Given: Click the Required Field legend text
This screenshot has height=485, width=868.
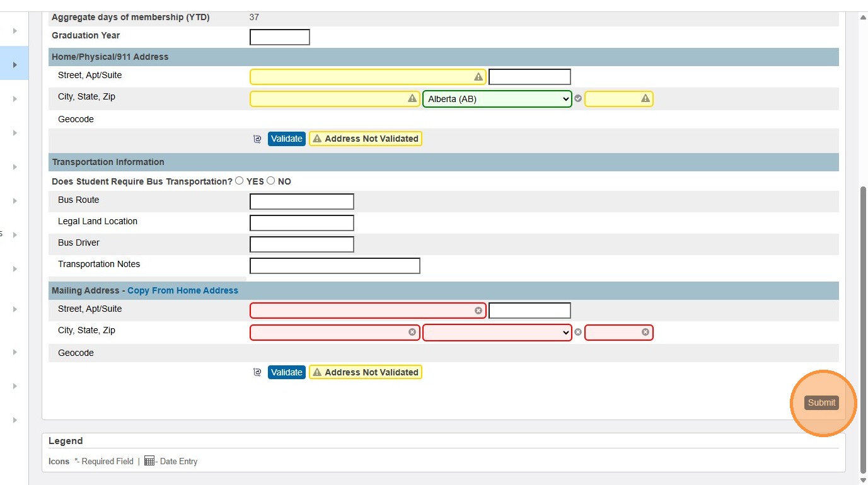Looking at the screenshot, I should point(104,461).
